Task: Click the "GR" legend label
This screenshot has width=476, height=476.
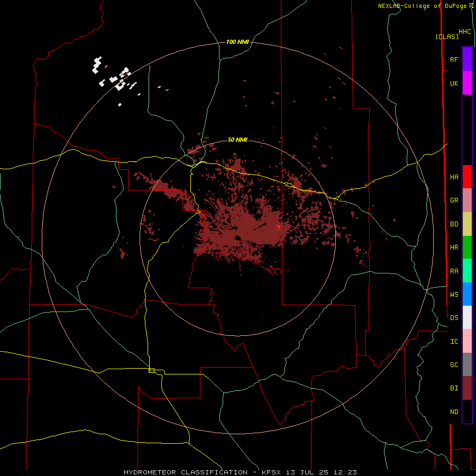Action: click(x=454, y=200)
